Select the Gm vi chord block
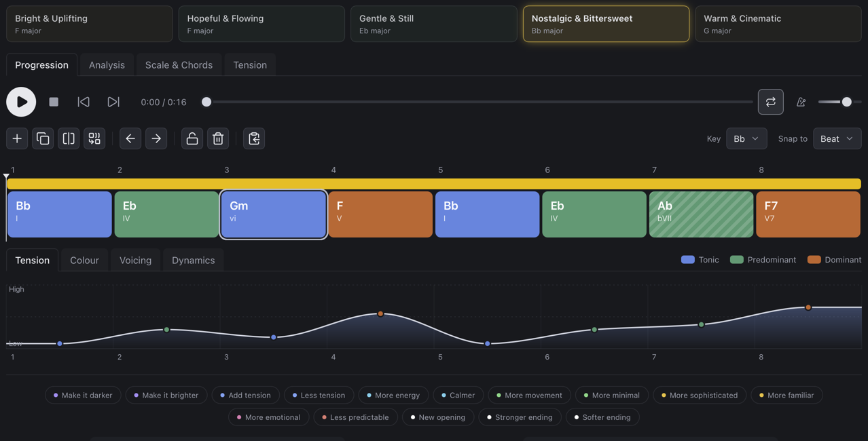Viewport: 868px width, 441px height. 274,214
